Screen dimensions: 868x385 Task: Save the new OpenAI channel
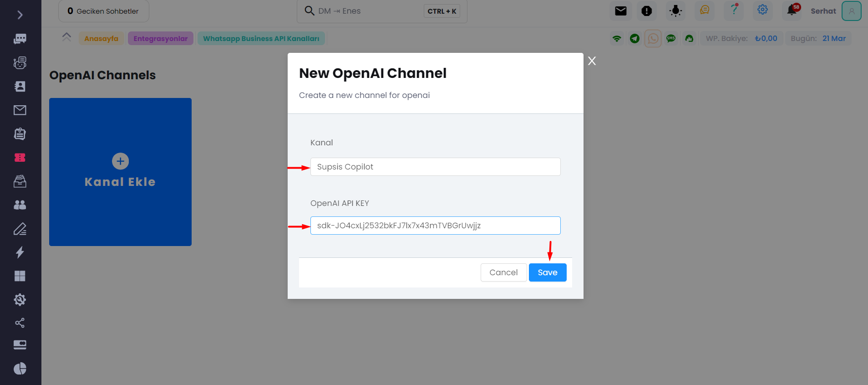pyautogui.click(x=548, y=272)
